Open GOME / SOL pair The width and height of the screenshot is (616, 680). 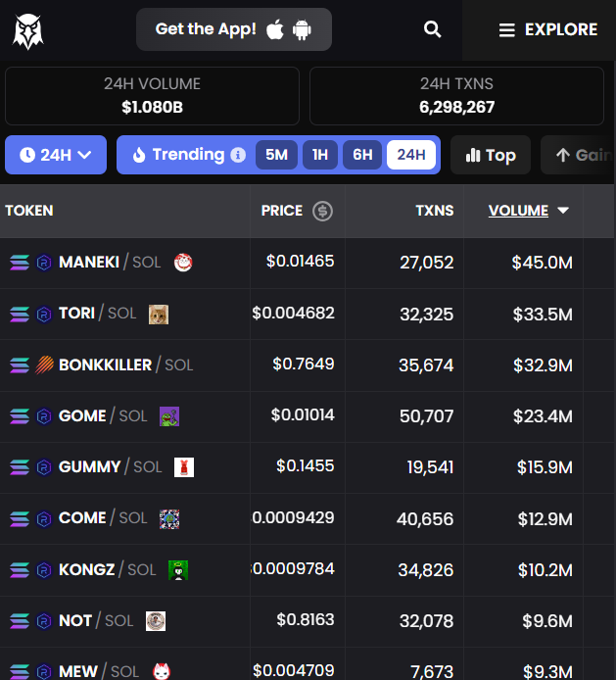click(x=103, y=415)
